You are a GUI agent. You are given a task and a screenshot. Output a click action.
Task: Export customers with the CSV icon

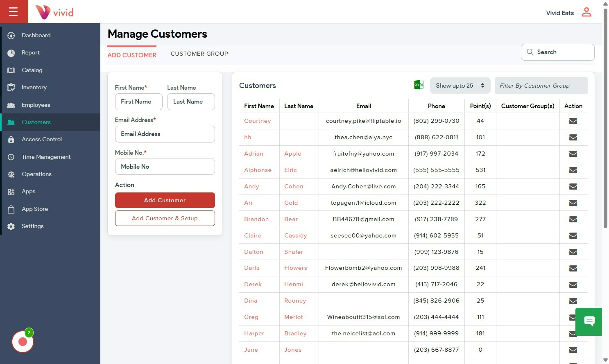pyautogui.click(x=419, y=85)
